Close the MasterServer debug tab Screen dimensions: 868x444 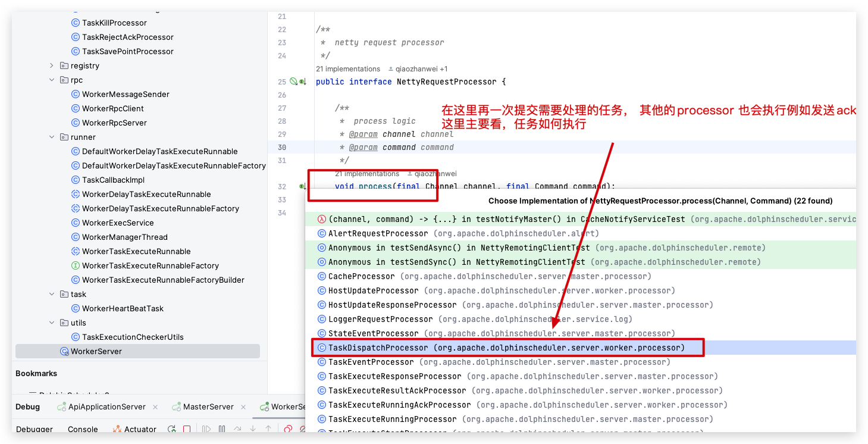(x=244, y=407)
